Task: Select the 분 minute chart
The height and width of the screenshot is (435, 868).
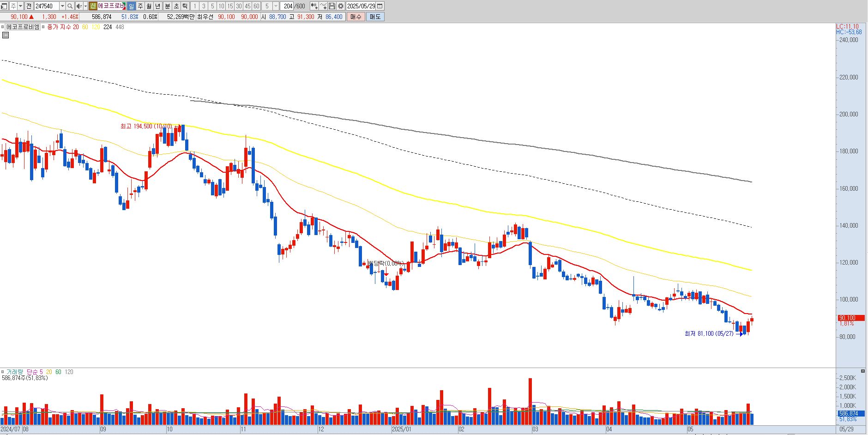Action: tap(167, 6)
